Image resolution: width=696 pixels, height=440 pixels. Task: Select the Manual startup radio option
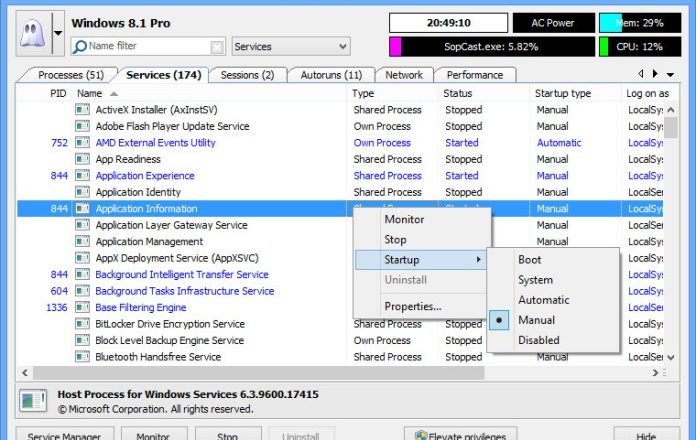(553, 320)
